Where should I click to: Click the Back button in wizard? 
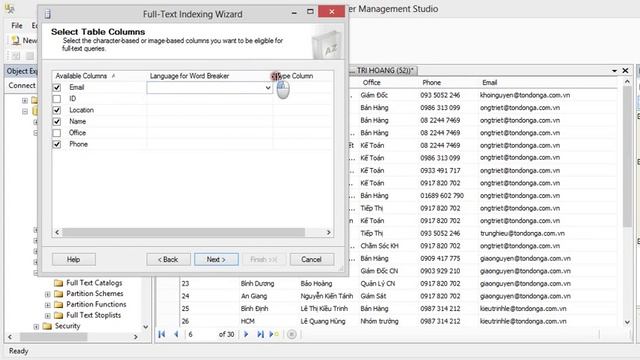click(x=168, y=260)
